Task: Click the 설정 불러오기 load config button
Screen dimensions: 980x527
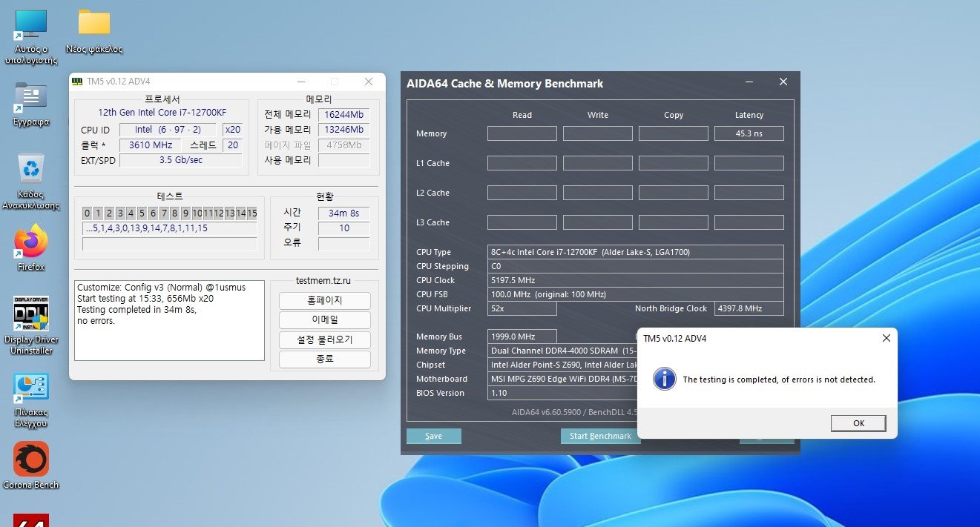Action: 325,340
